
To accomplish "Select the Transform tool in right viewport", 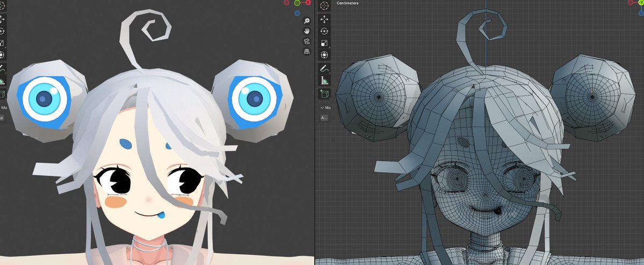I will point(324,55).
